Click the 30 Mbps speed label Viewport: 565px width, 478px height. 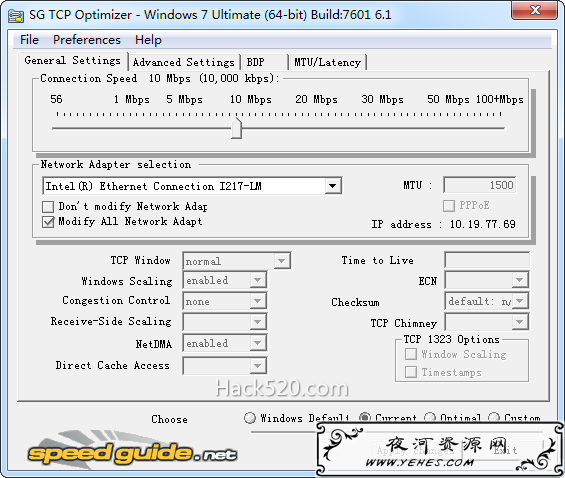382,99
